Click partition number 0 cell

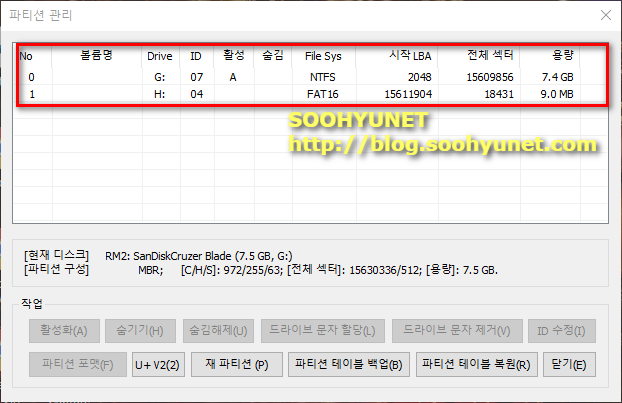[x=32, y=77]
